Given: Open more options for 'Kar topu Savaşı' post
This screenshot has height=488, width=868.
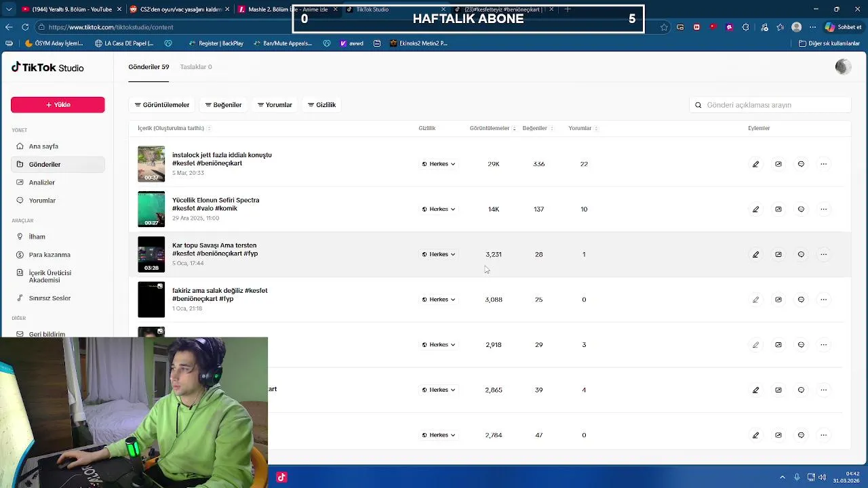Looking at the screenshot, I should (x=823, y=254).
